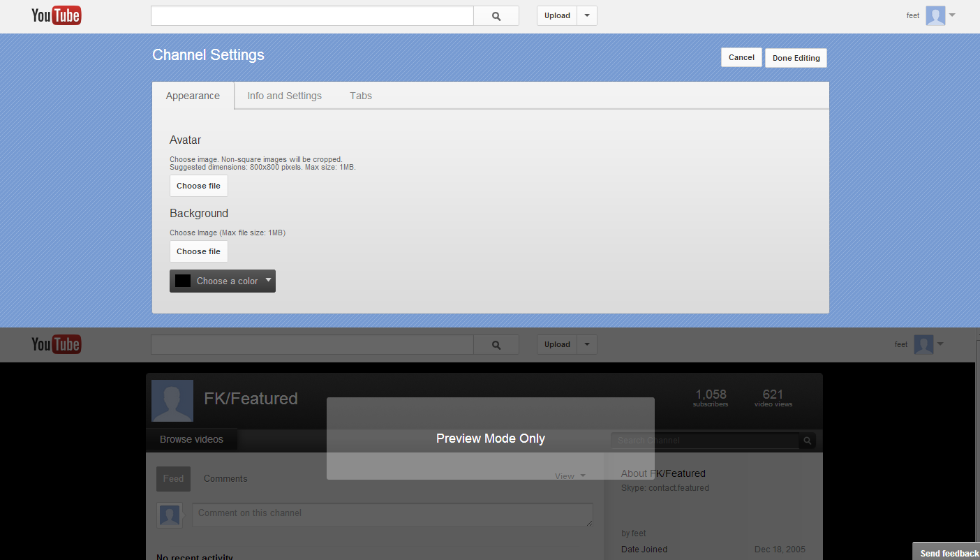This screenshot has height=560, width=980.
Task: Open the account dropdown arrow in preview header
Action: coord(940,344)
